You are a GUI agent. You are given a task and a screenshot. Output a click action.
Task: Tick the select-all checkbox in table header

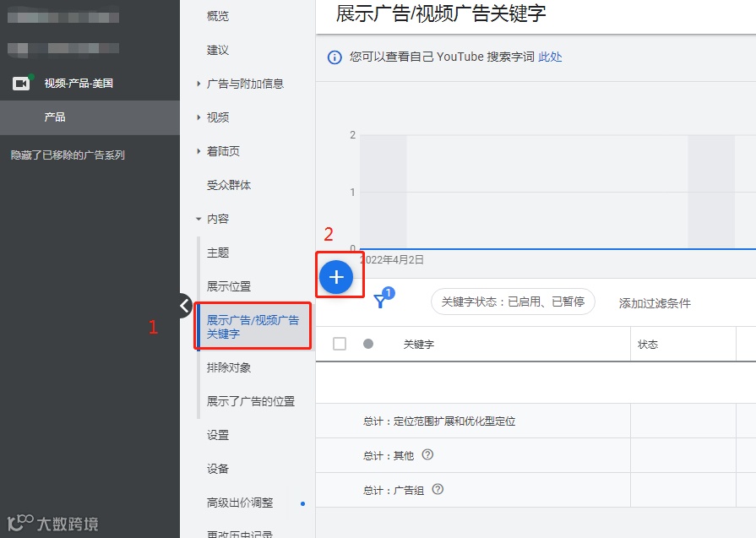point(340,344)
